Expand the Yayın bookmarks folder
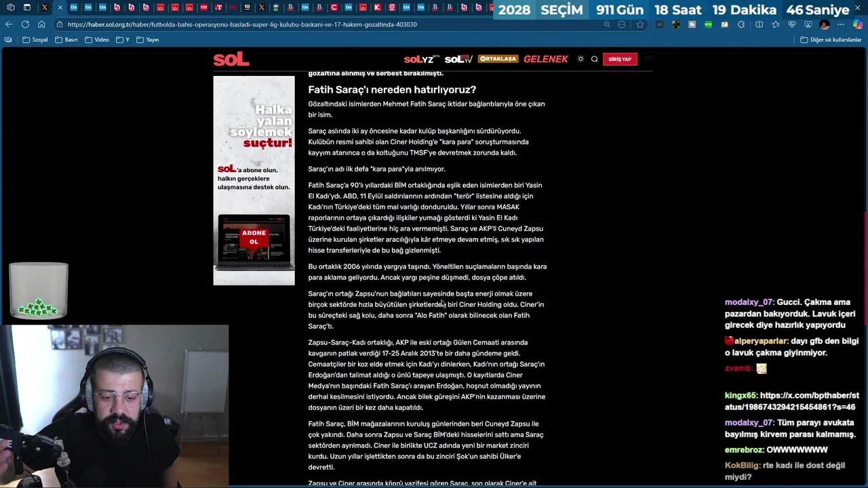 (x=148, y=39)
